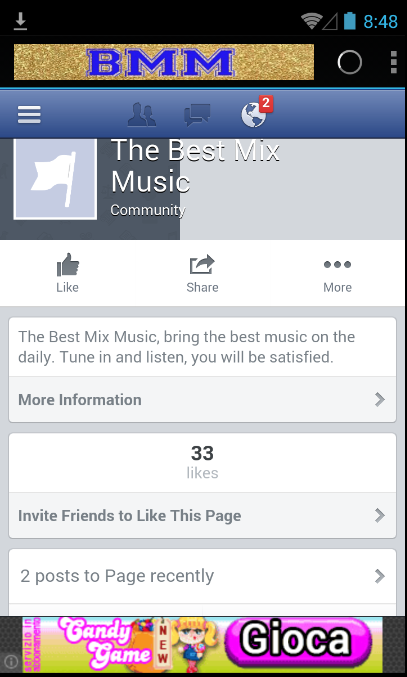Open the messages chat icon

click(197, 115)
